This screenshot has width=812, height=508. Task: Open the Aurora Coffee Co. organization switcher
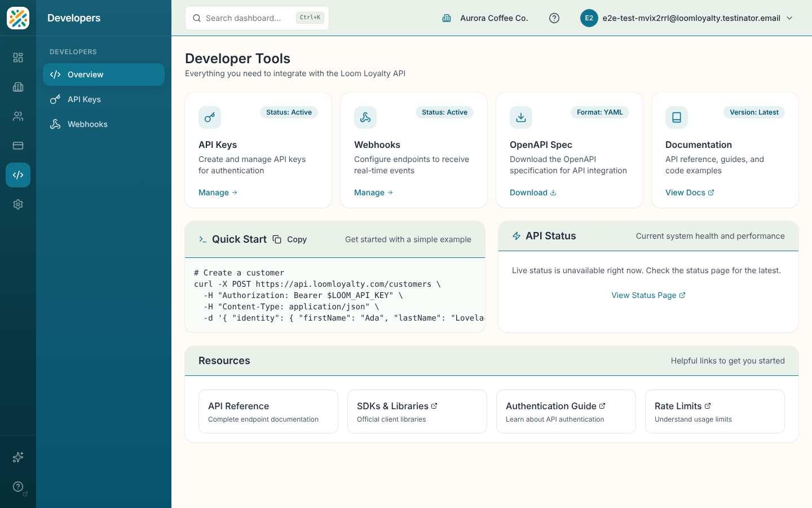(485, 18)
